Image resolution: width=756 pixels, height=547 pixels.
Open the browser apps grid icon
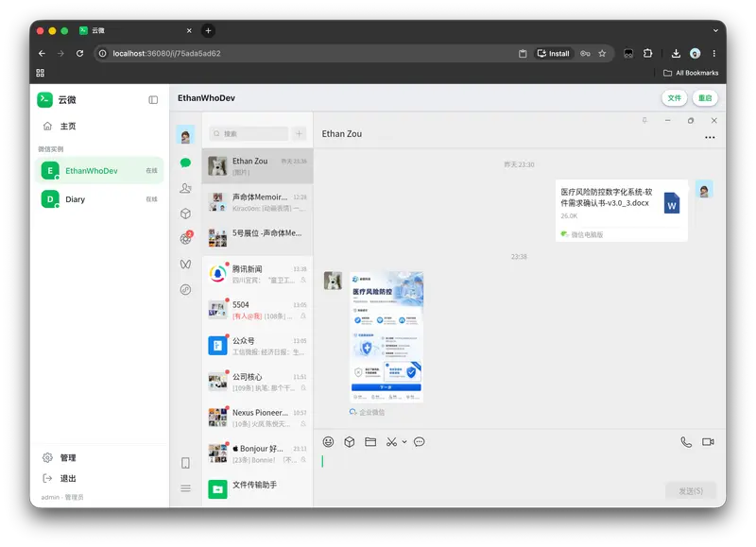(40, 73)
